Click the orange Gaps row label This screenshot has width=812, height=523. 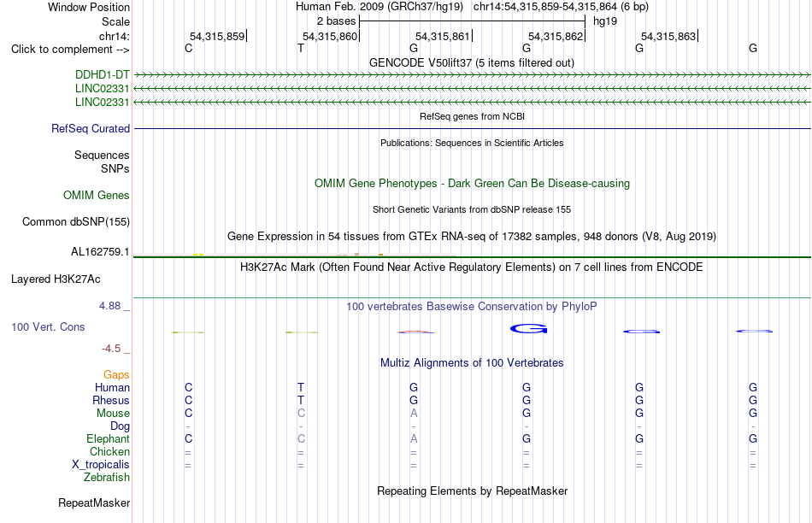point(116,374)
